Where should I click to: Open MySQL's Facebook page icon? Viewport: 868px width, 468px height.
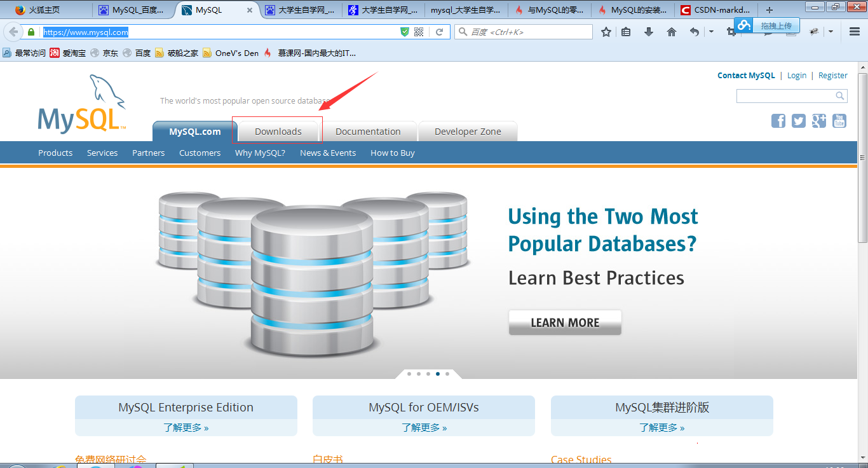778,121
